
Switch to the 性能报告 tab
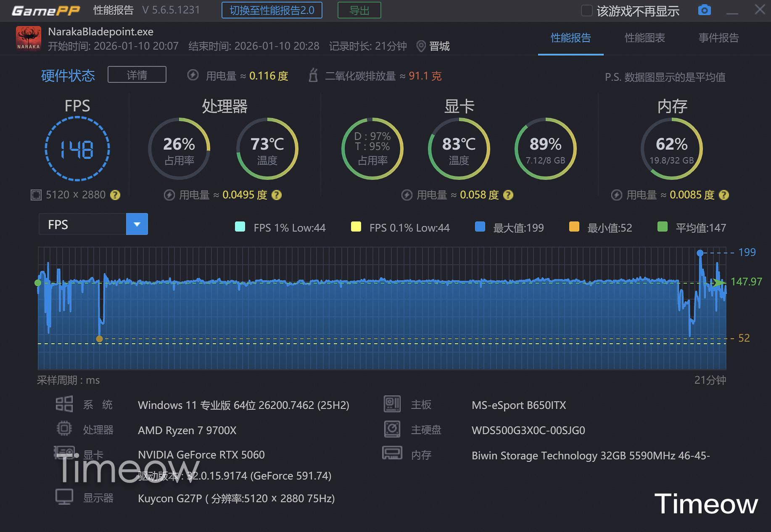pyautogui.click(x=571, y=38)
